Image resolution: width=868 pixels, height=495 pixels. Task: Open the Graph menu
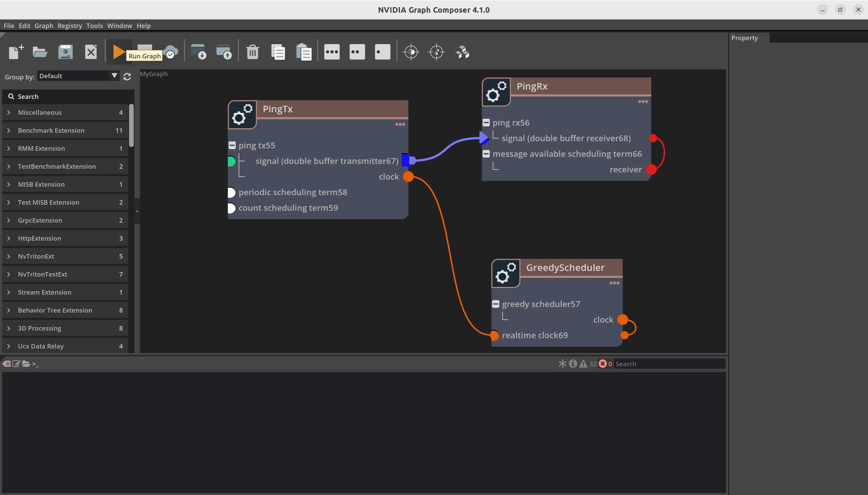tap(44, 25)
